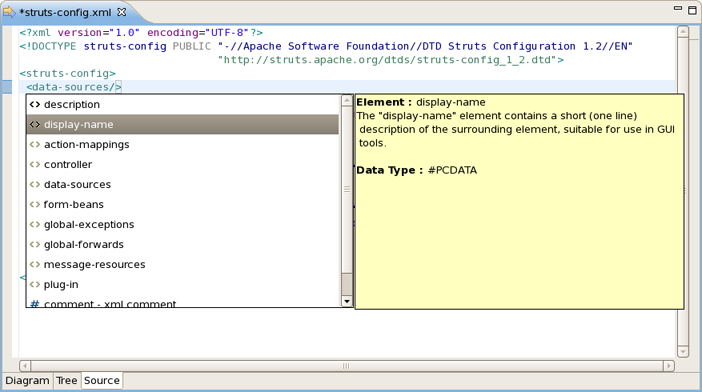Click editor horizontal scrollbar right arrow
Viewport: 702px width, 392px height.
[669, 366]
